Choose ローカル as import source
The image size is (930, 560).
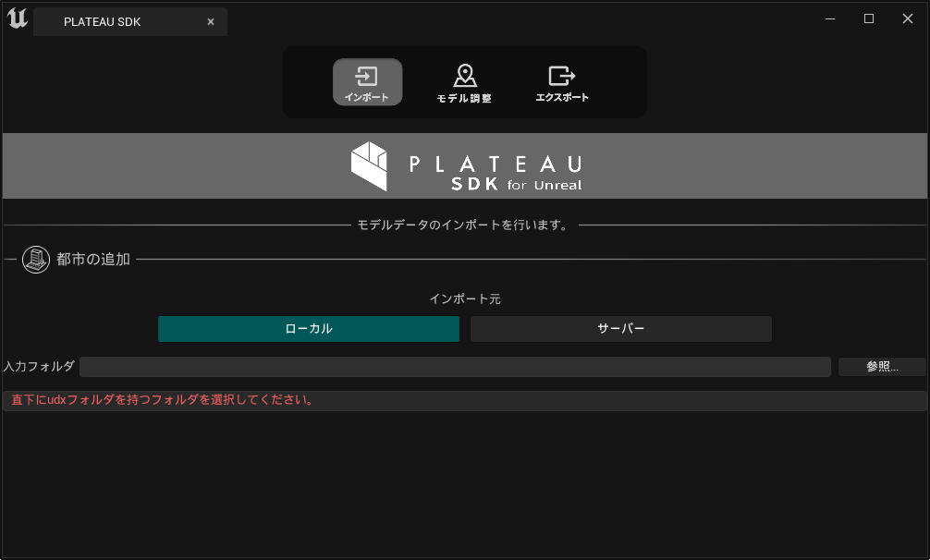(x=309, y=329)
